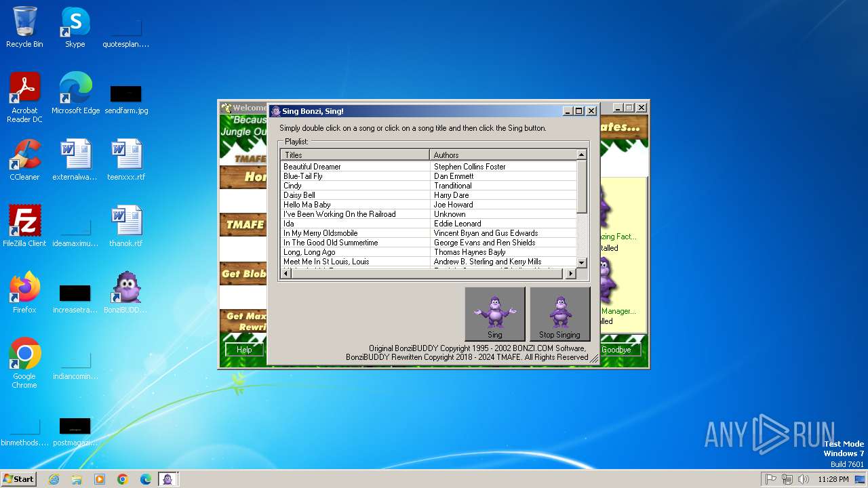Open Edge from the taskbar

pos(146,479)
